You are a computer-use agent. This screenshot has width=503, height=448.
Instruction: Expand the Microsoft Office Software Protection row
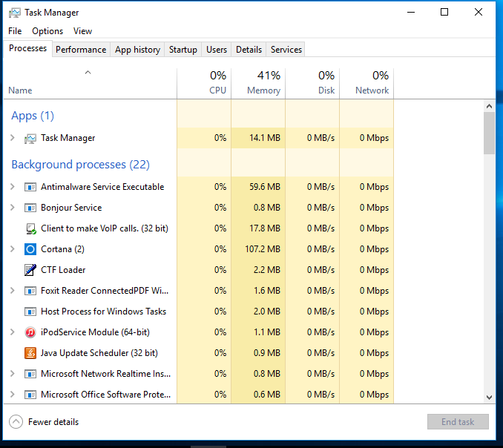click(x=13, y=394)
